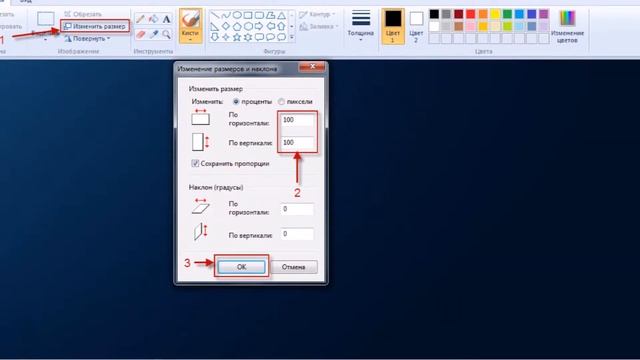Choose the oval shape
Viewport: 640px width, 360px height.
pos(237,16)
